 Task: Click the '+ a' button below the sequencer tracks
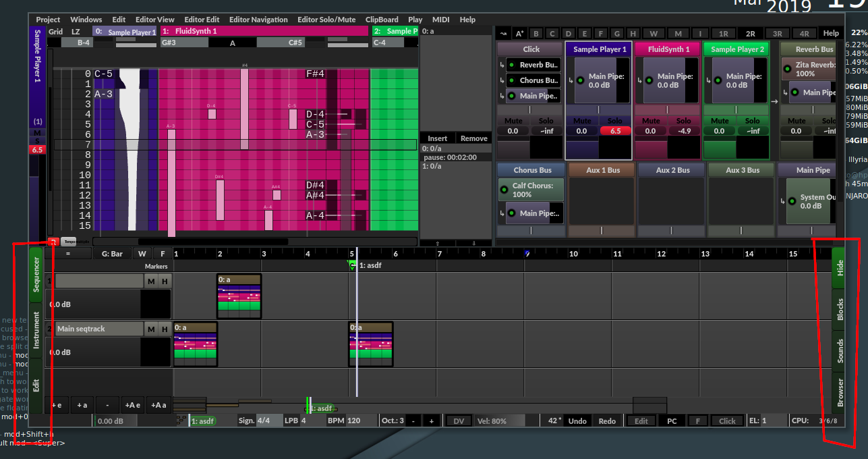pos(82,405)
